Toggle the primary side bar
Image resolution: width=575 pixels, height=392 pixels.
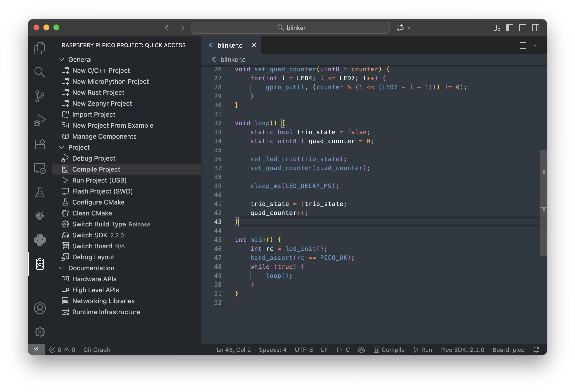[x=509, y=28]
